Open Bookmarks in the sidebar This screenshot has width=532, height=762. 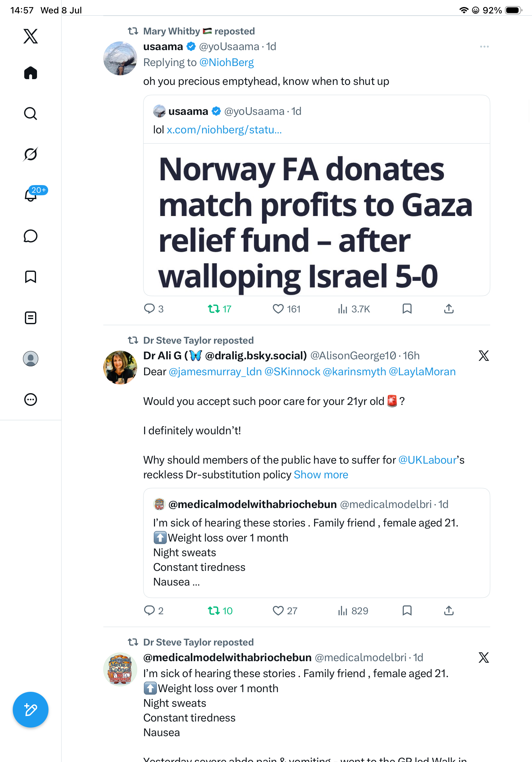click(x=31, y=277)
